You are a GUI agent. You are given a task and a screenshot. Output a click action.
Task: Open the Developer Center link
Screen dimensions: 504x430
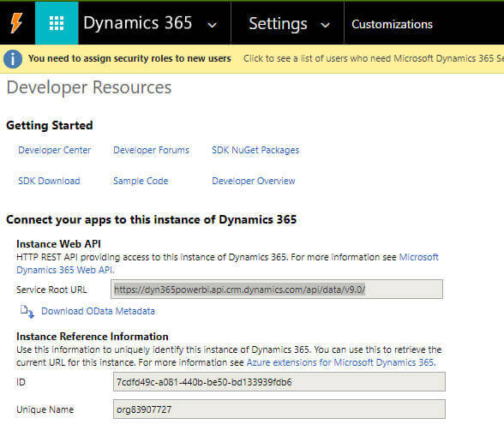pos(54,150)
